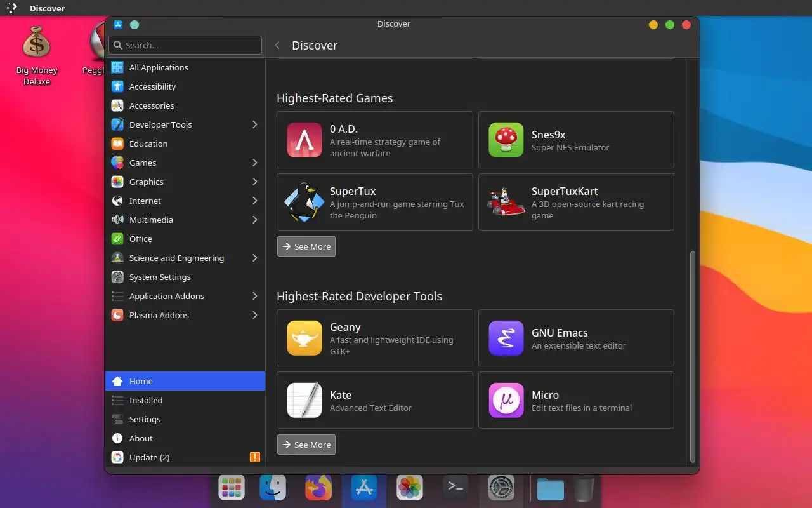The height and width of the screenshot is (508, 812).
Task: Click the 0 A.D. game icon
Action: pyautogui.click(x=304, y=140)
